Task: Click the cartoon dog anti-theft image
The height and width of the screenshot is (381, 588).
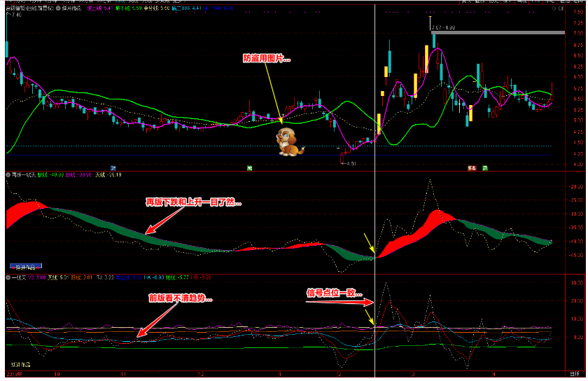Action: point(288,141)
